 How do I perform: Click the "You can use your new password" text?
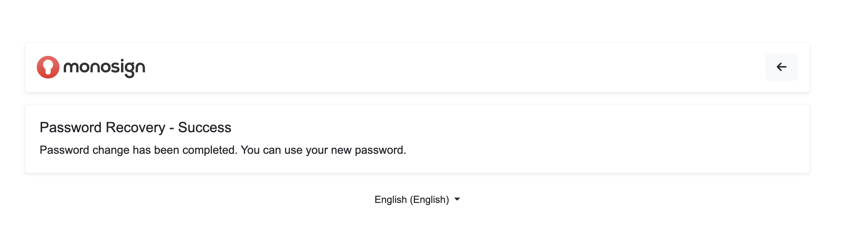[x=323, y=150]
